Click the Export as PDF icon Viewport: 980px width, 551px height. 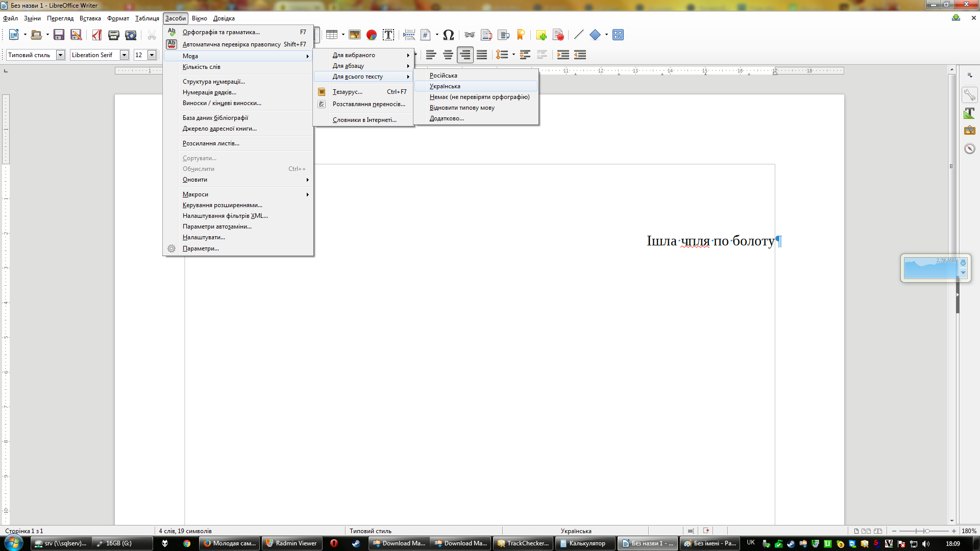point(97,35)
